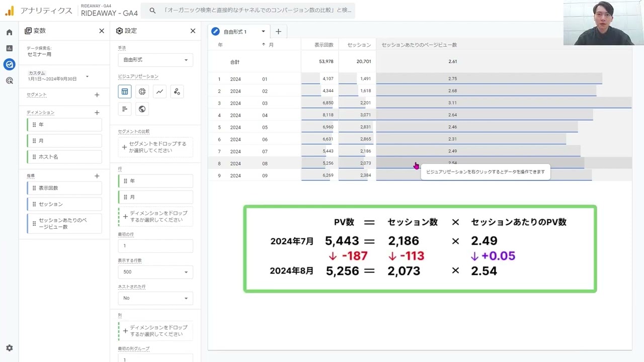Select the セッション metric in 変数
The width and height of the screenshot is (644, 362).
tap(64, 204)
